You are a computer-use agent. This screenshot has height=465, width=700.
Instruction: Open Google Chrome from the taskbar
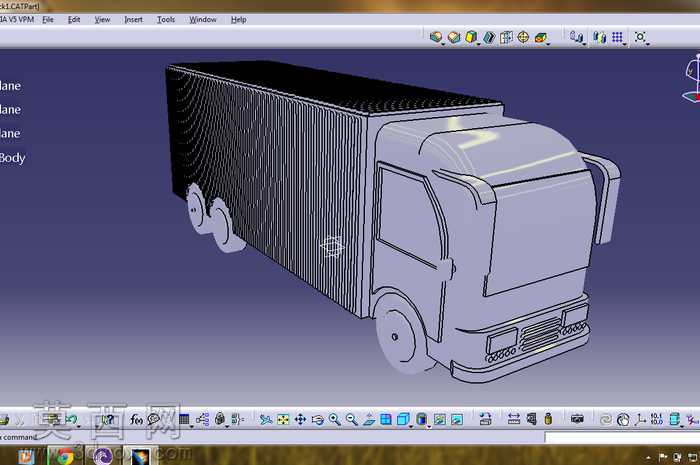[65, 456]
